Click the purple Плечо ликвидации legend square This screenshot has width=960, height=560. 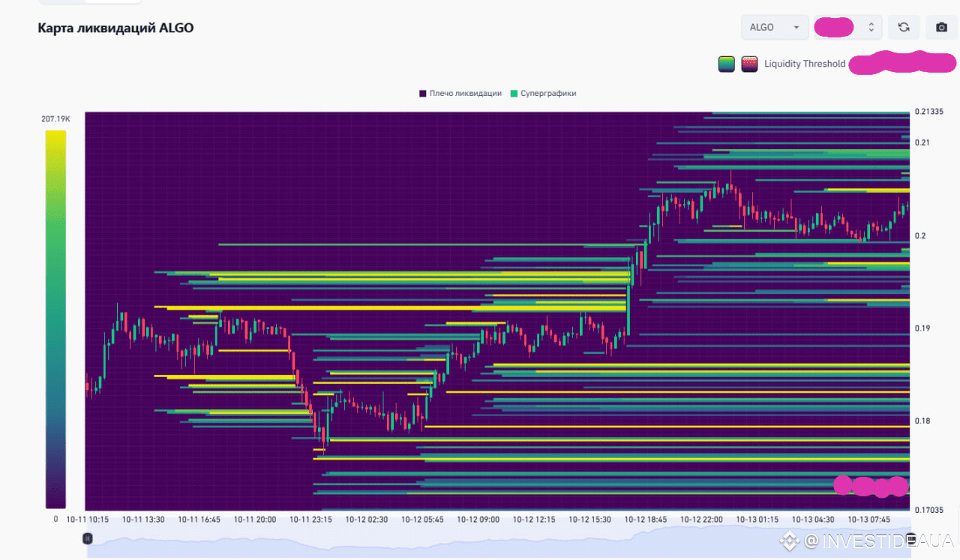pos(423,94)
